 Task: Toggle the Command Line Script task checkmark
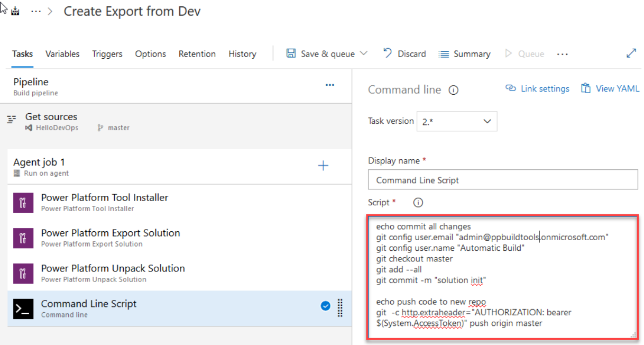point(326,306)
